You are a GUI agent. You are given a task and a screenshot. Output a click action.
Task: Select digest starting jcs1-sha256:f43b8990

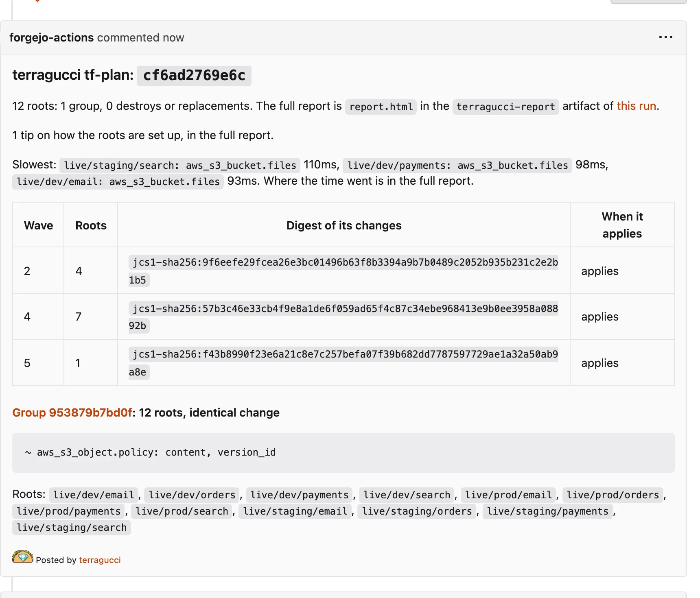(343, 363)
